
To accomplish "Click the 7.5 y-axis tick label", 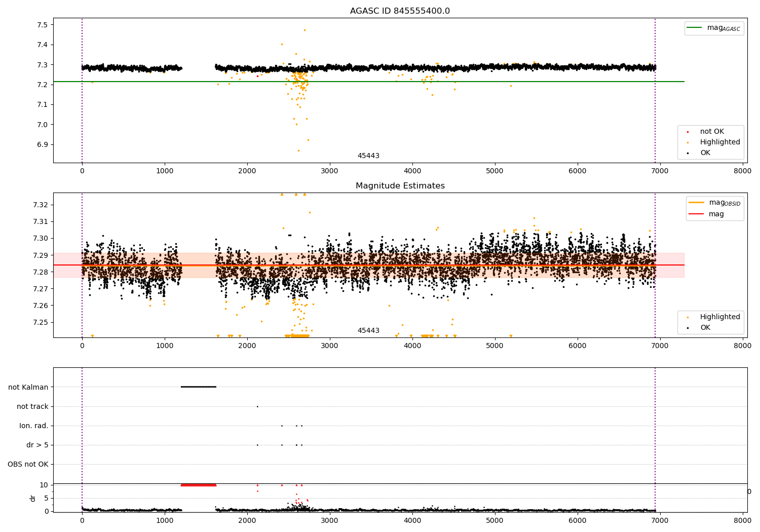I will pos(43,25).
